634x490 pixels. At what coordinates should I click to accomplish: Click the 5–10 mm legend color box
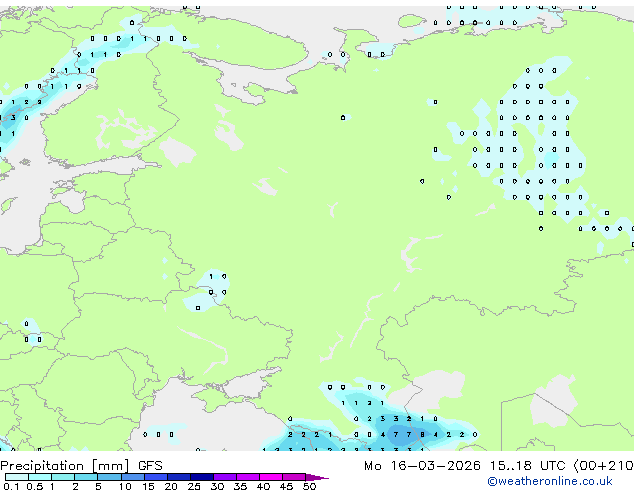(x=109, y=477)
